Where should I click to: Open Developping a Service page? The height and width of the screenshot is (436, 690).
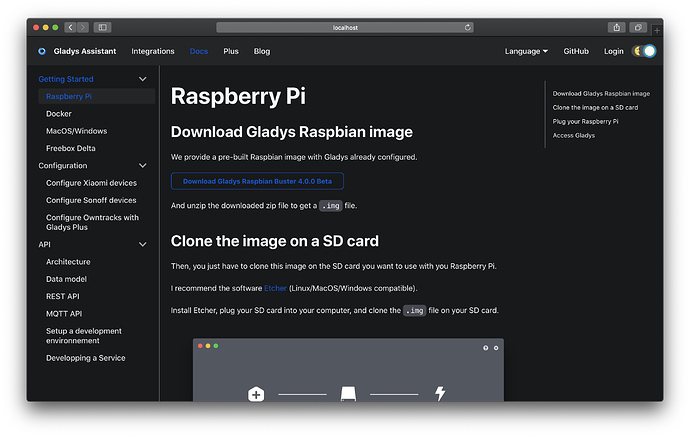click(x=86, y=358)
